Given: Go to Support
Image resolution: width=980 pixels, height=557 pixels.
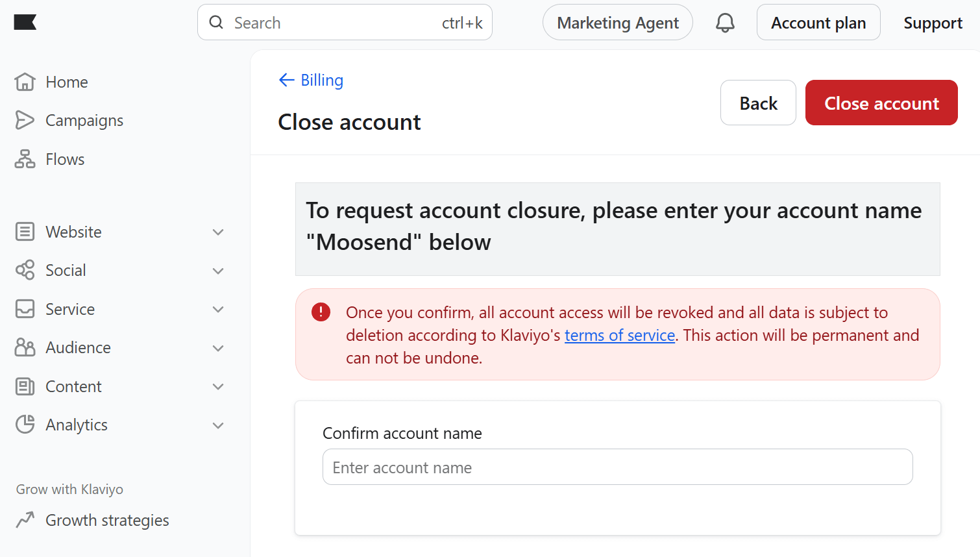Looking at the screenshot, I should [933, 22].
